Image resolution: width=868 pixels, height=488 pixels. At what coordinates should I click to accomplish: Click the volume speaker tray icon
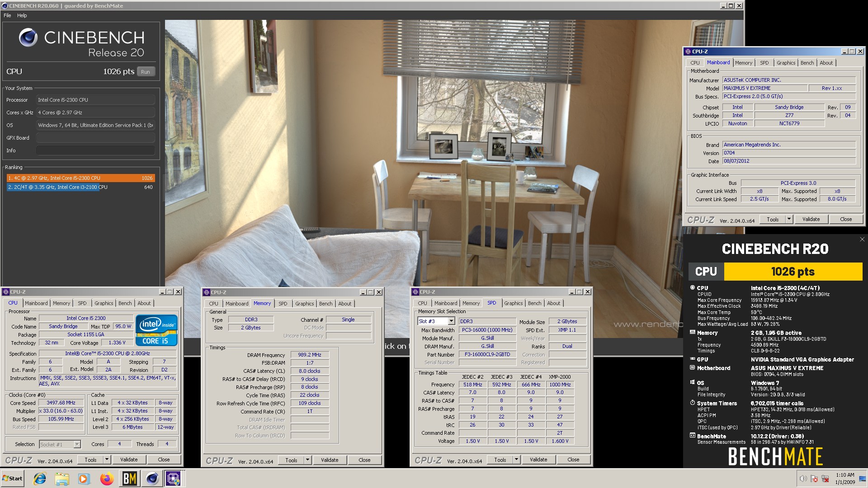coord(803,479)
